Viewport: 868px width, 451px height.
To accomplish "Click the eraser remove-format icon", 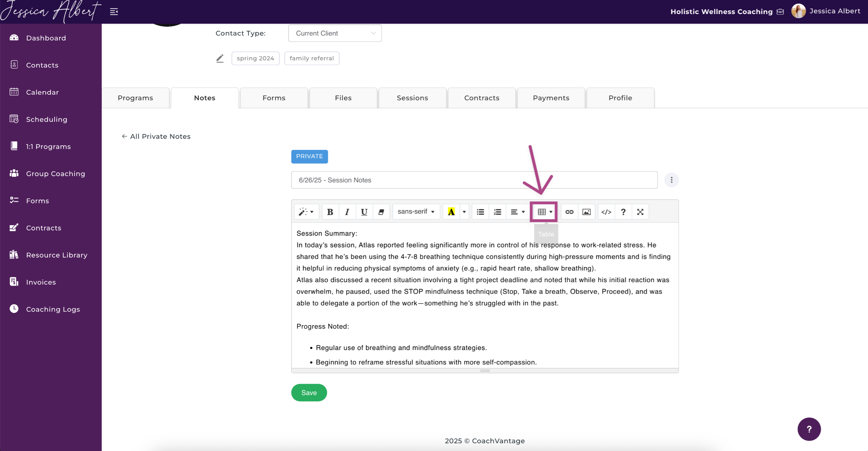I will pyautogui.click(x=381, y=212).
